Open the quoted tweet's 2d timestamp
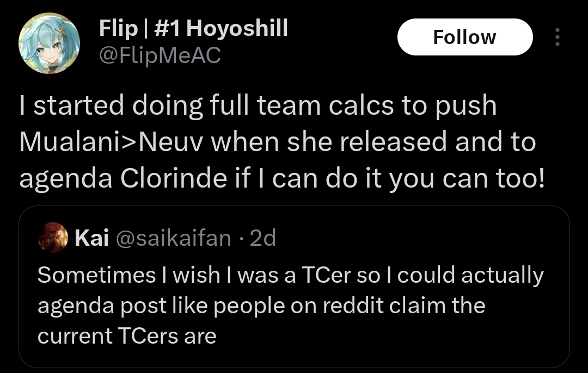588x373 pixels. click(x=263, y=238)
